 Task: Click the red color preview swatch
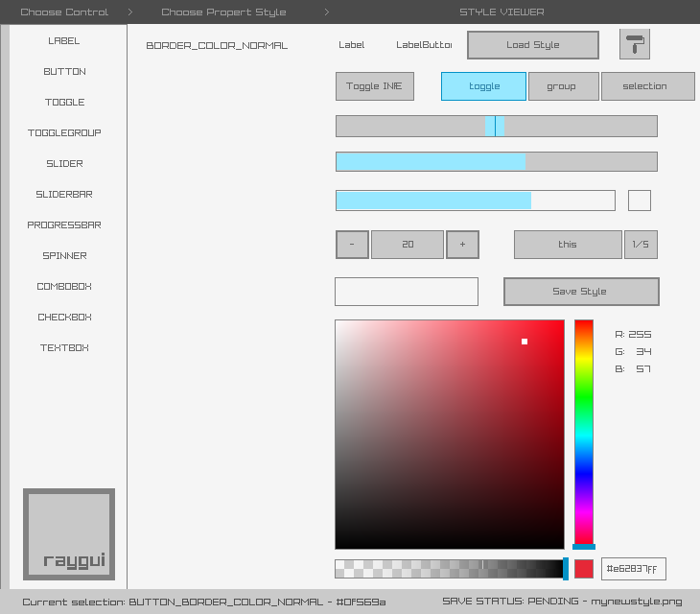click(584, 569)
